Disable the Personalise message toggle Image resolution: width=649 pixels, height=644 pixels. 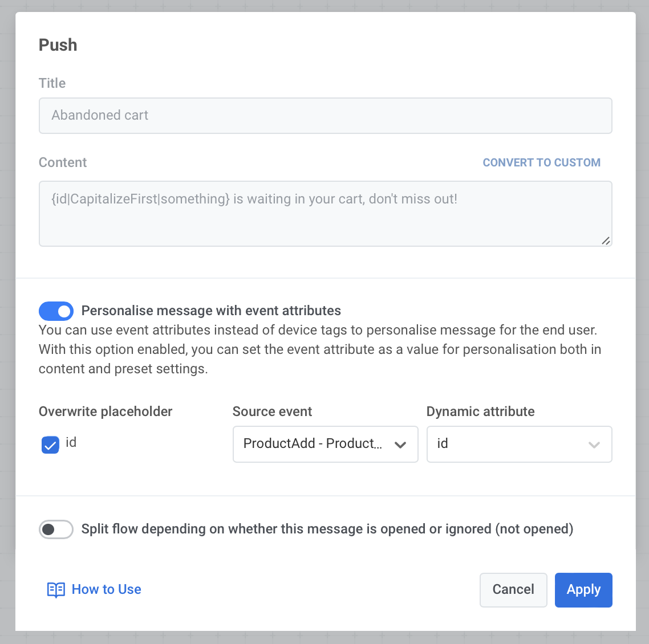pos(56,311)
